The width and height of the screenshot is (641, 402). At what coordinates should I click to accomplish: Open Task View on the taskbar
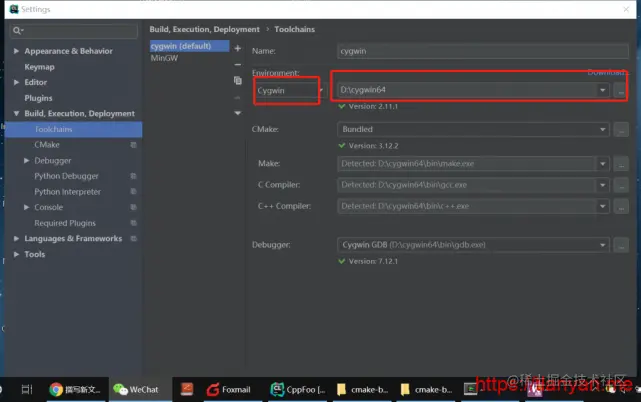tap(27, 389)
